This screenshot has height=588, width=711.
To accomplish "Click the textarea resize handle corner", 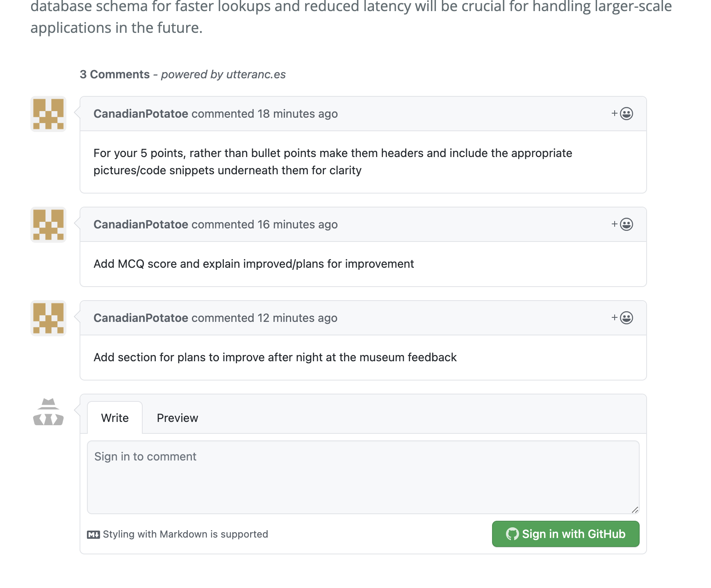I will point(635,510).
